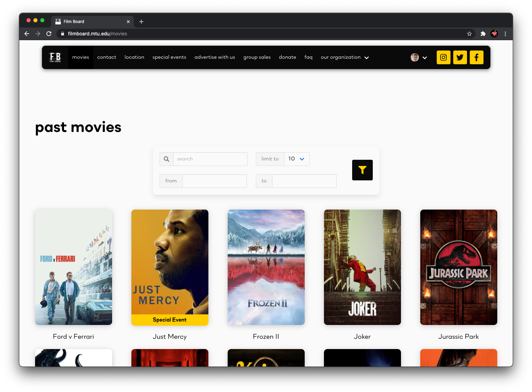Image resolution: width=532 pixels, height=392 pixels.
Task: Open the Film Board Twitter page
Action: 460,57
